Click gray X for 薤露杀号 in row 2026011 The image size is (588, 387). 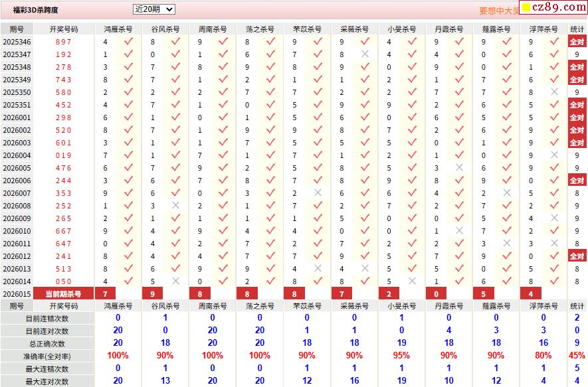point(507,243)
